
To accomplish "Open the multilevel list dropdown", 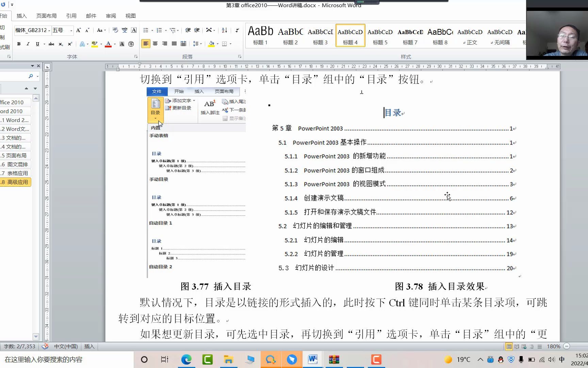I will (x=178, y=31).
